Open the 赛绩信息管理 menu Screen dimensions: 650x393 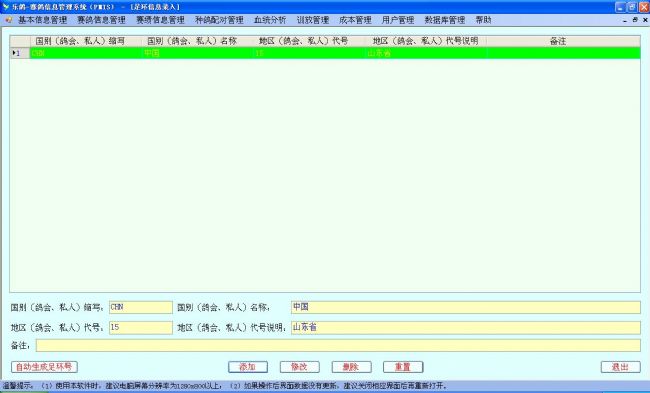160,20
